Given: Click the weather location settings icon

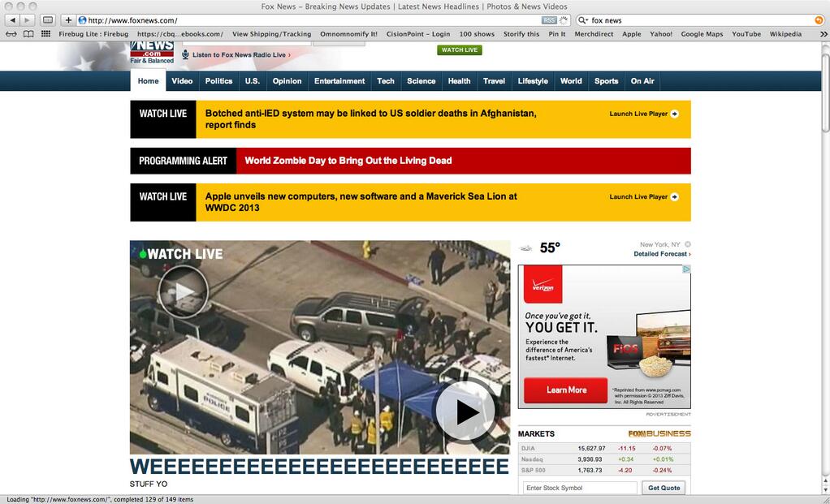Looking at the screenshot, I should point(688,244).
